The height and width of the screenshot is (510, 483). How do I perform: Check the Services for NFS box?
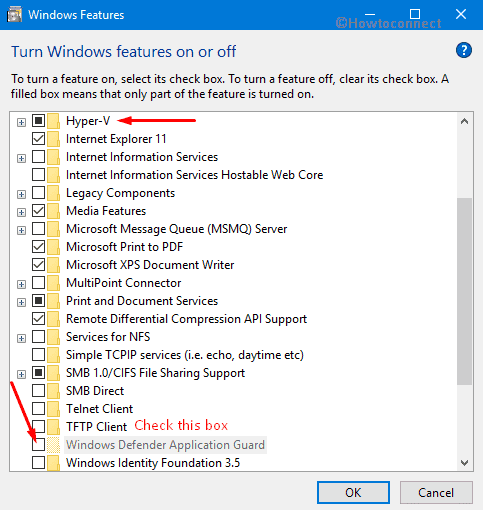(38, 336)
